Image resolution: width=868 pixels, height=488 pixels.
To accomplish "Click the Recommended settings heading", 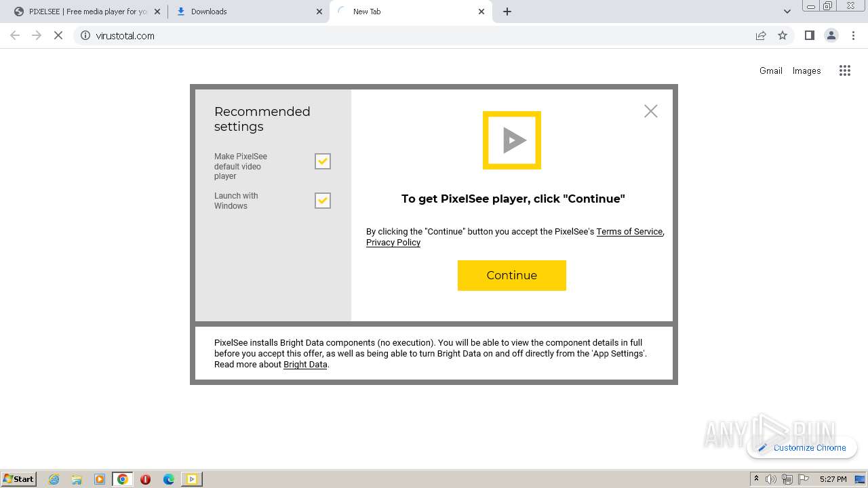I will (x=262, y=119).
